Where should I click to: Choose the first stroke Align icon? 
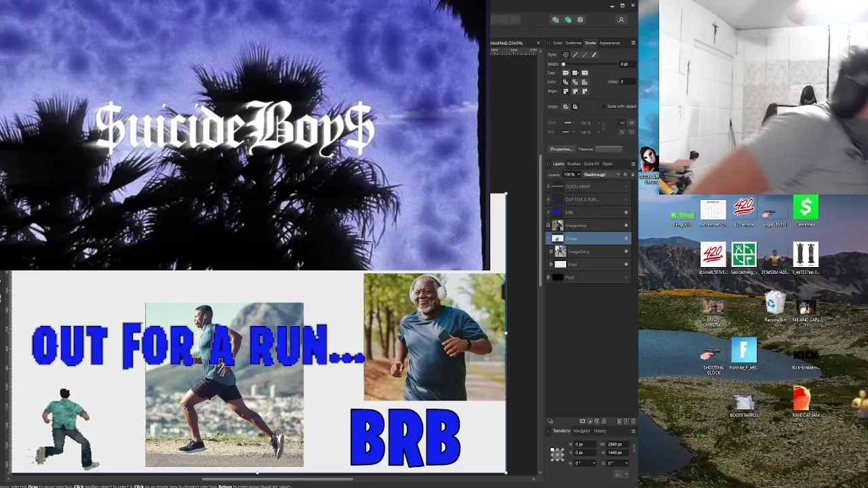tap(566, 91)
